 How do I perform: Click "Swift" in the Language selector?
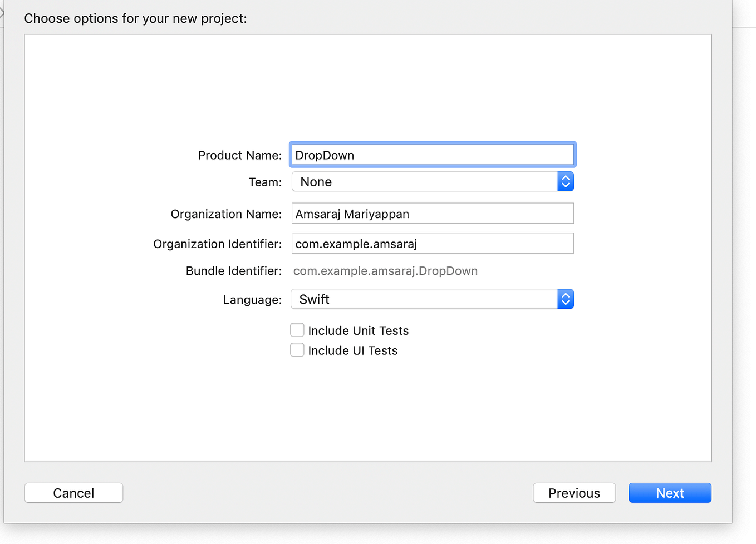[x=315, y=299]
